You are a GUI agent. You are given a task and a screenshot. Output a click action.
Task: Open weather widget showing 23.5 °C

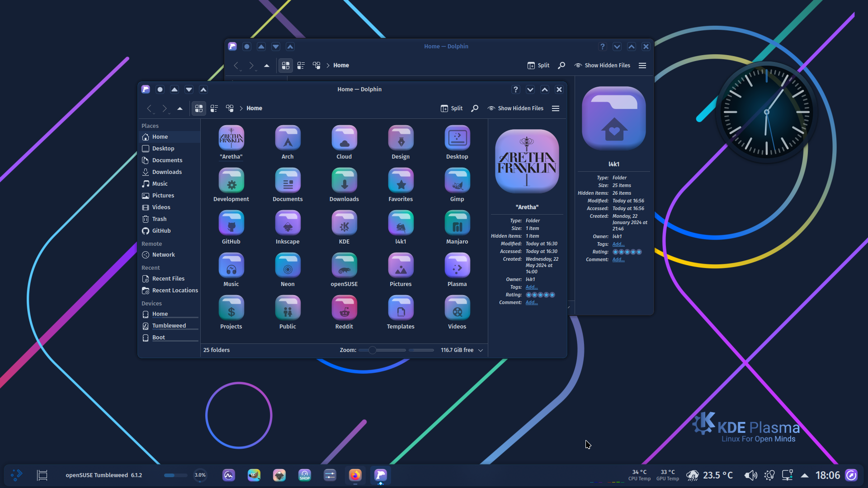(x=709, y=475)
